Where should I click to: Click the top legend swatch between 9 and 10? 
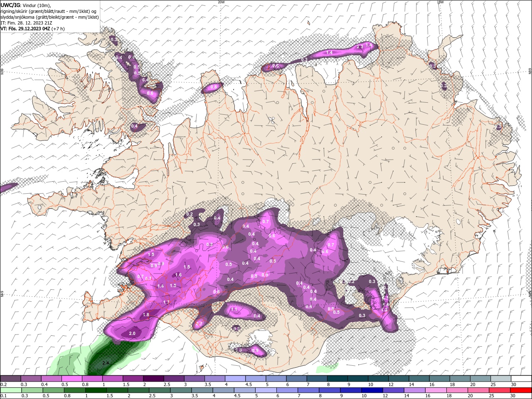[357, 379]
